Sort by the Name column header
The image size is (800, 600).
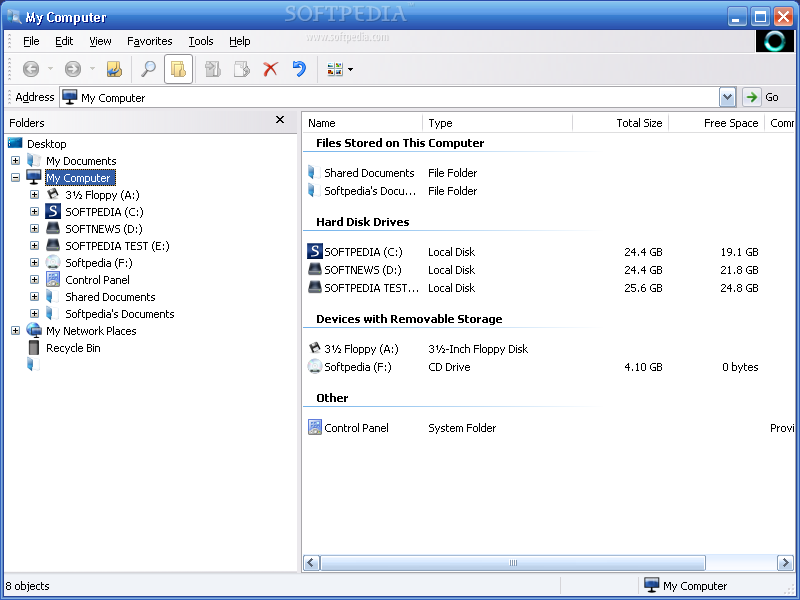[x=363, y=123]
